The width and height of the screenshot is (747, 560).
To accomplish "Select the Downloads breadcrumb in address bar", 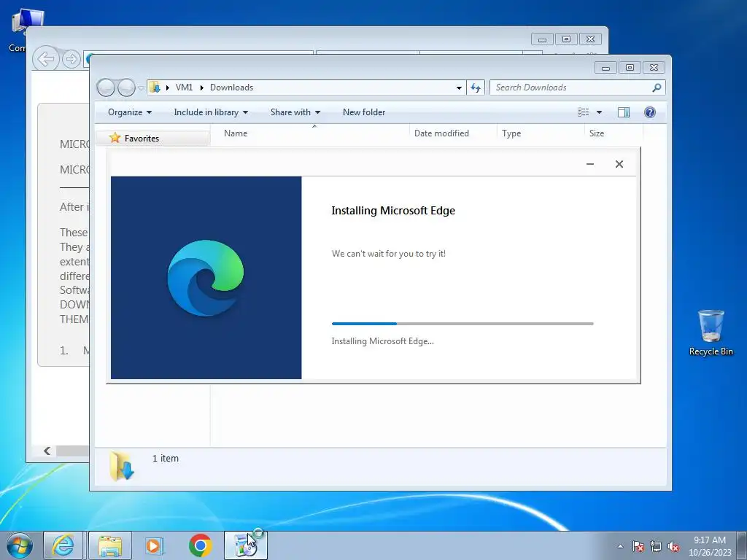I will point(231,87).
